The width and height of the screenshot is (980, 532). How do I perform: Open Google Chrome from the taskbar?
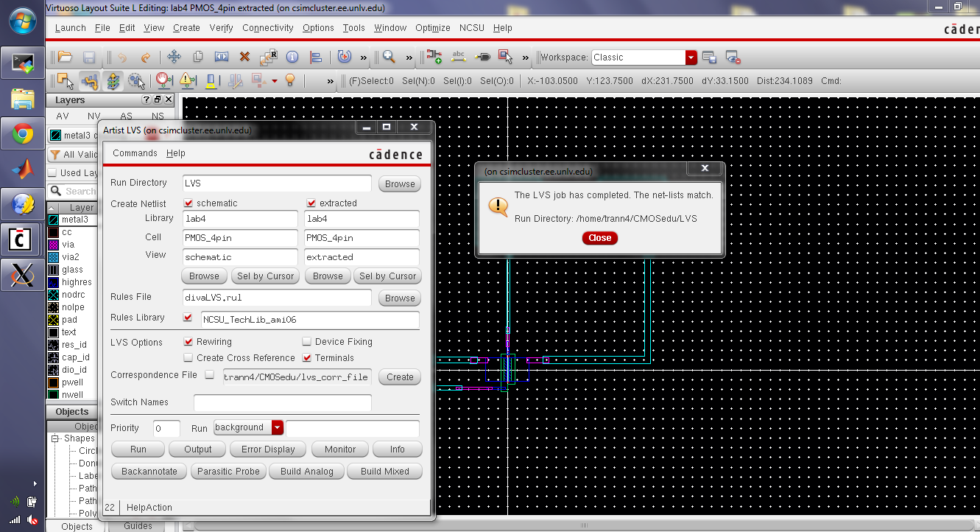(22, 134)
